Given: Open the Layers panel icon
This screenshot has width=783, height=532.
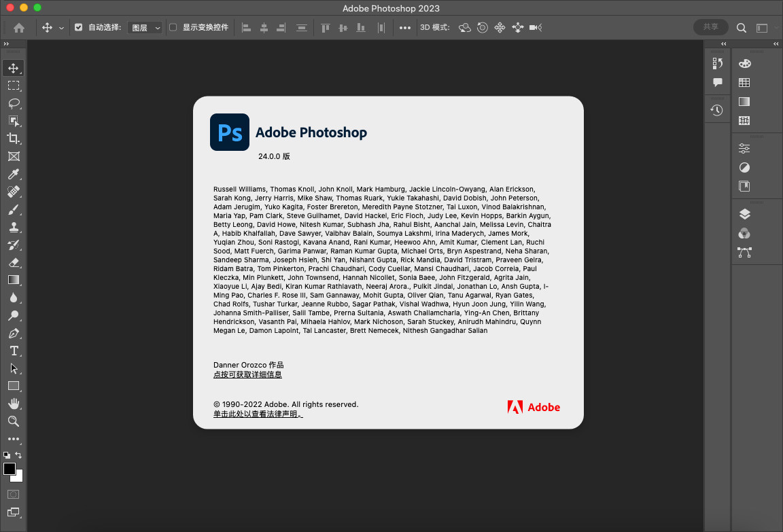Looking at the screenshot, I should click(x=744, y=214).
